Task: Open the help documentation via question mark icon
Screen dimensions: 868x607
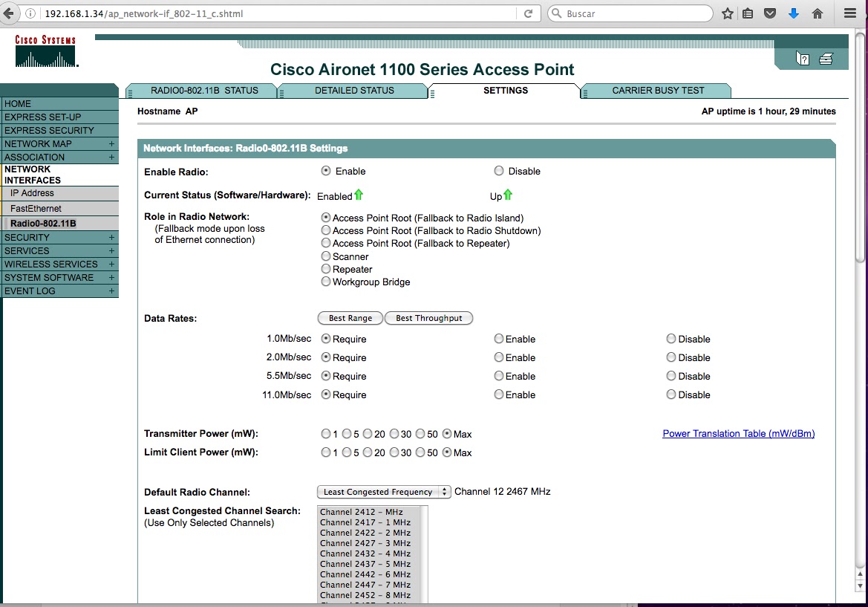Action: (x=803, y=58)
